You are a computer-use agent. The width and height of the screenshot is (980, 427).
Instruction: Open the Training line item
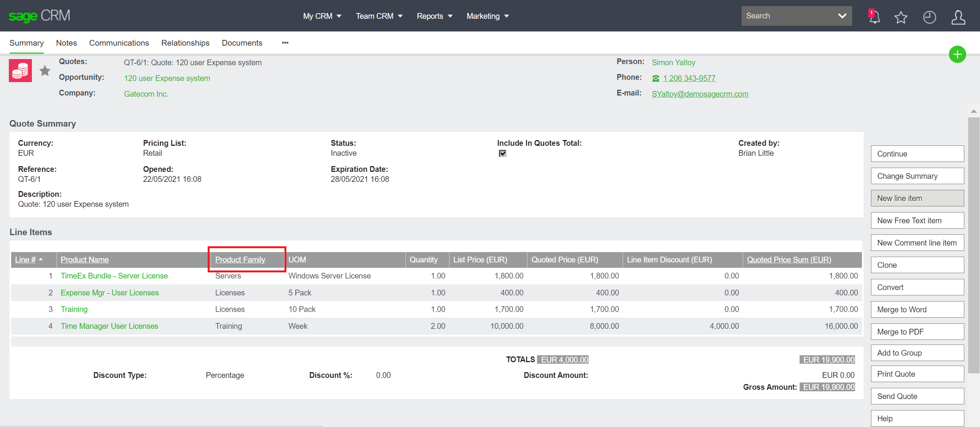[74, 309]
